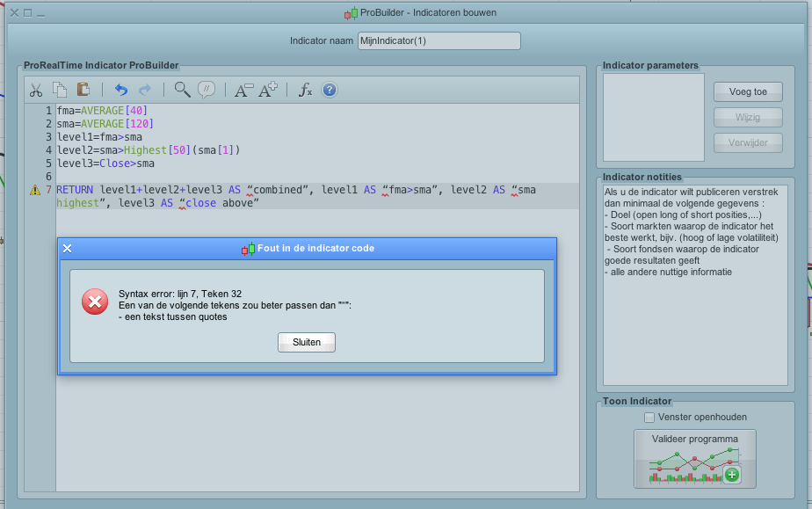812x509 pixels.
Task: Toggle comment with speech bubble icon
Action: click(x=207, y=90)
